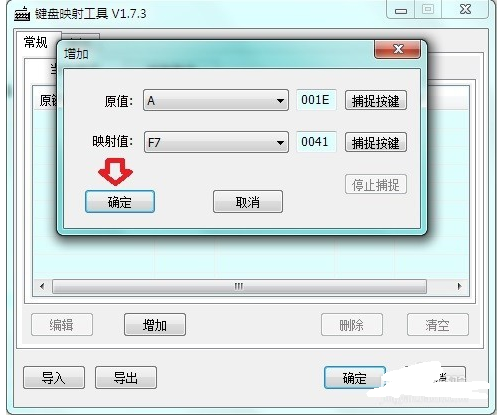
Task: Open the 原值 key dropdown showing A
Action: pos(216,100)
